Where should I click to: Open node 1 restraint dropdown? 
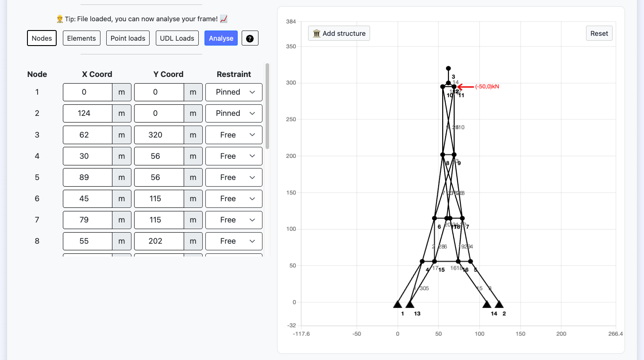click(234, 92)
